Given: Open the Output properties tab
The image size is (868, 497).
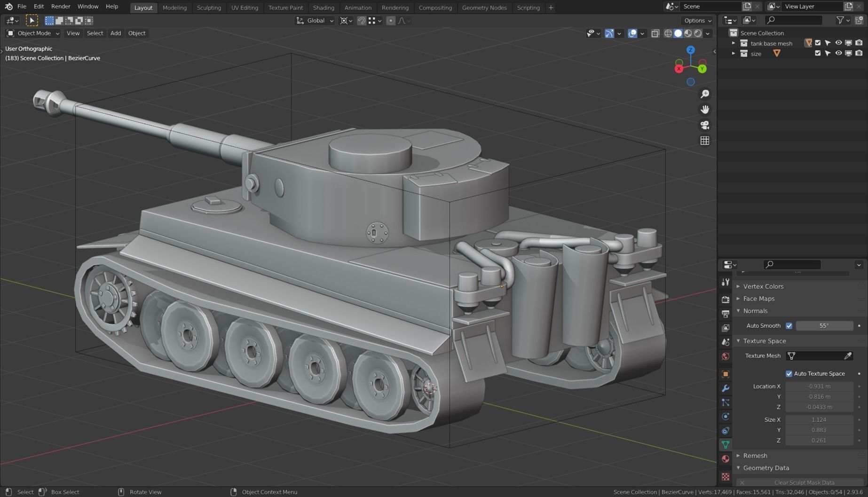Looking at the screenshot, I should pyautogui.click(x=726, y=314).
